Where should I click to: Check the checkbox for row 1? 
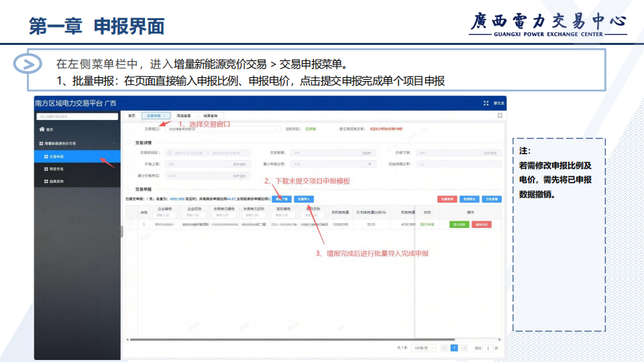pos(131,224)
